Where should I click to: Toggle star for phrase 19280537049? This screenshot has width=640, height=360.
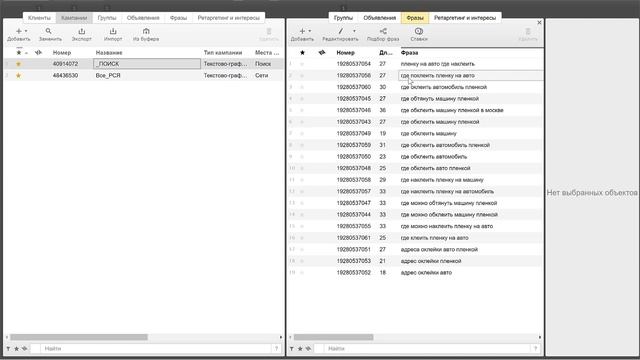(302, 133)
